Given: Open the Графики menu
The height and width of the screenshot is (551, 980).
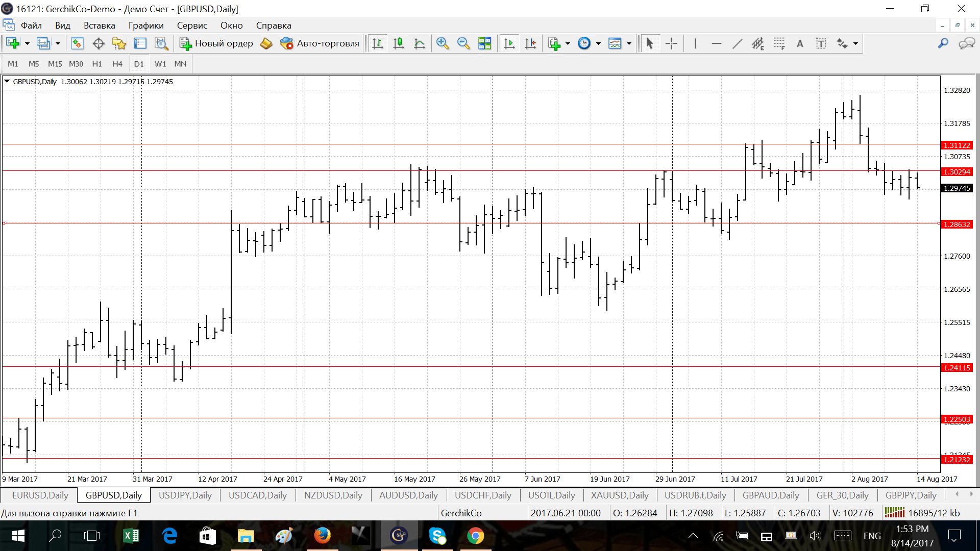Looking at the screenshot, I should [x=146, y=26].
